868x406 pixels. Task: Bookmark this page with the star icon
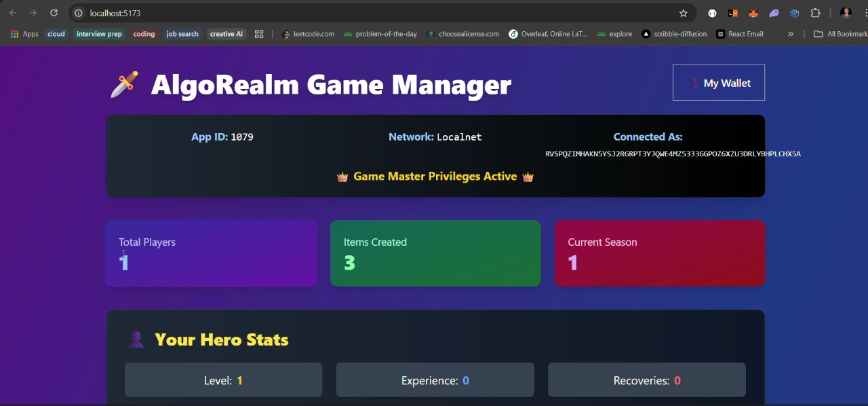684,13
